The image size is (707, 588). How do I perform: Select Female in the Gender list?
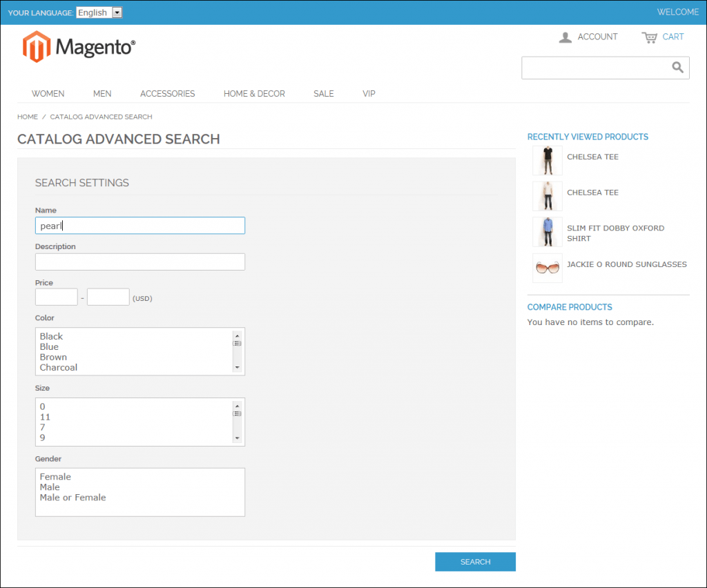click(55, 476)
